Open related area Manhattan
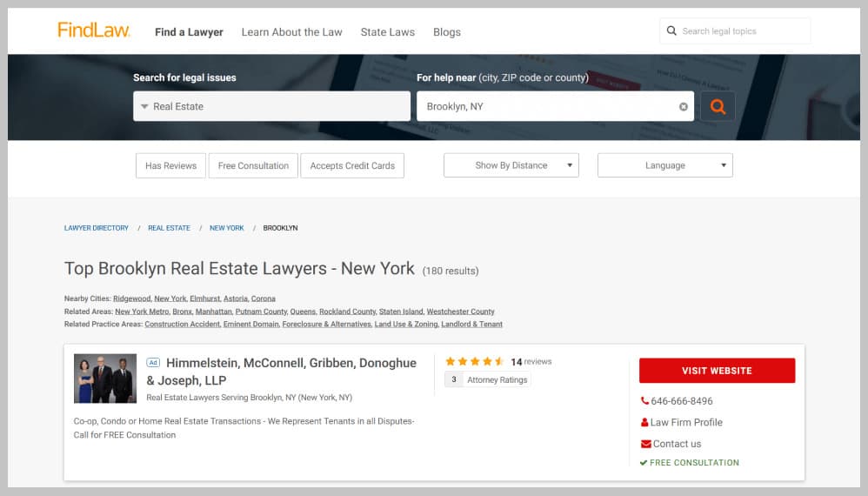Viewport: 868px width, 496px height. pos(214,312)
